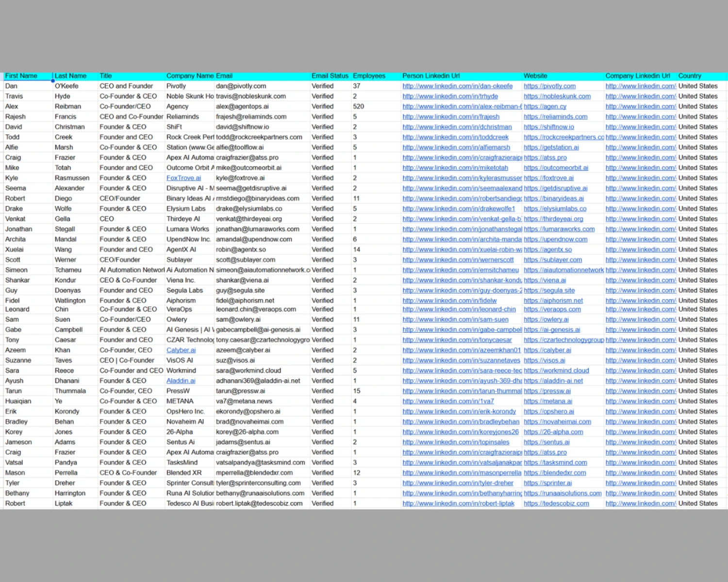Open the linkedin.com/in/leonard-chin profile link
The image size is (728, 582).
coord(459,309)
